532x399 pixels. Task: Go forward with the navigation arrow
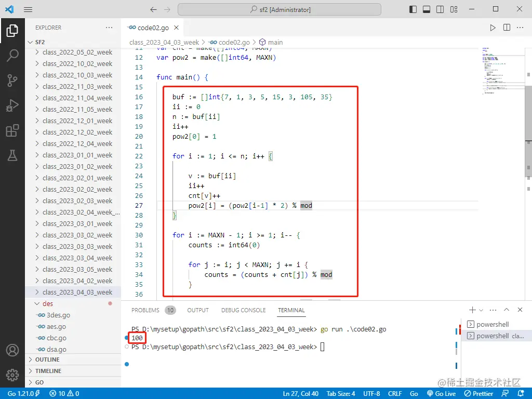[x=167, y=9]
